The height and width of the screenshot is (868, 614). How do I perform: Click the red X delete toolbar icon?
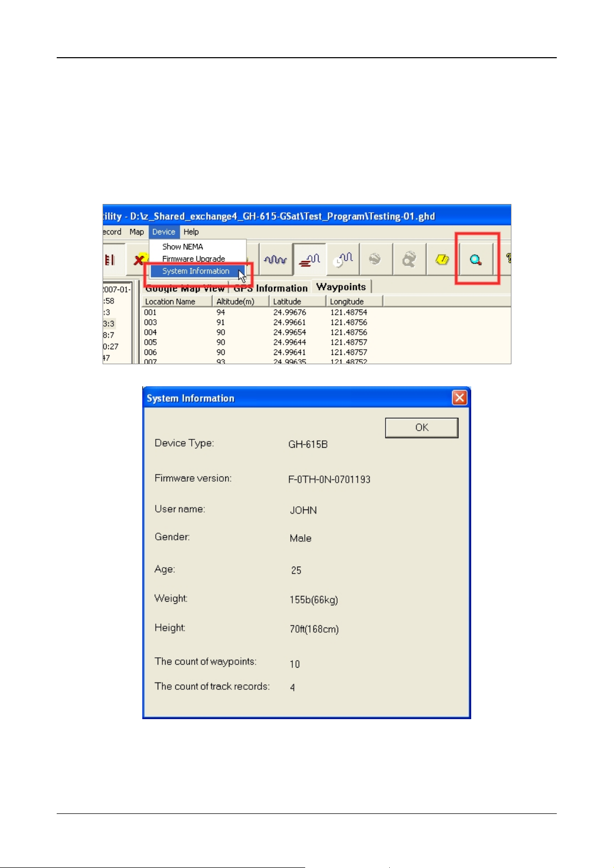[x=138, y=260]
